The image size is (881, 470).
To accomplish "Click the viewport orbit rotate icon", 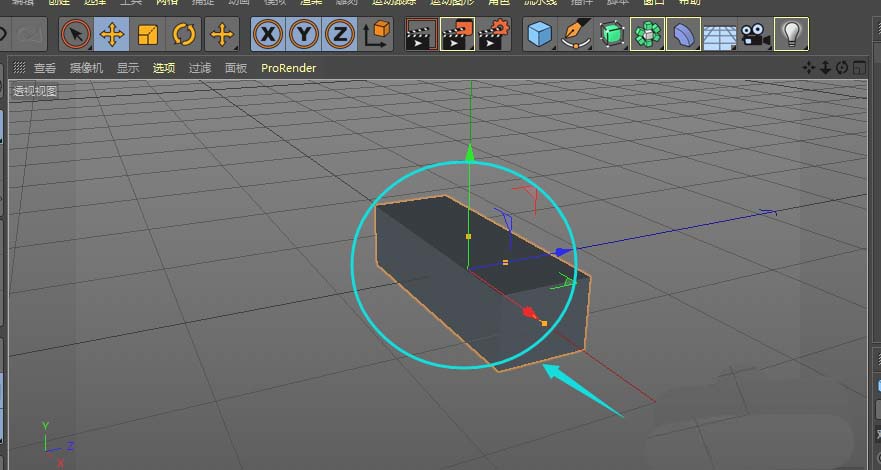I will [842, 68].
